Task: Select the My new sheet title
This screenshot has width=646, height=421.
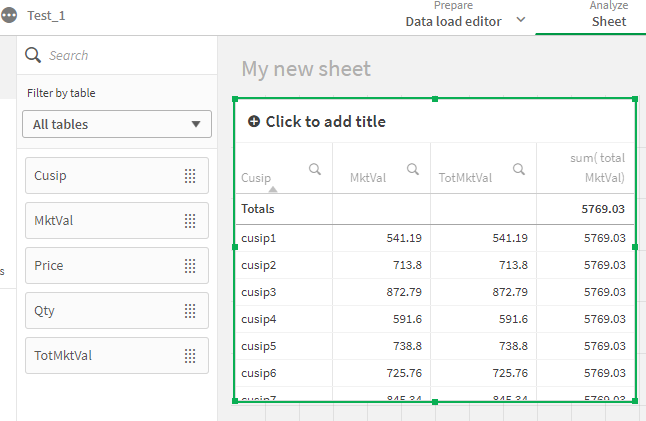Action: point(306,69)
